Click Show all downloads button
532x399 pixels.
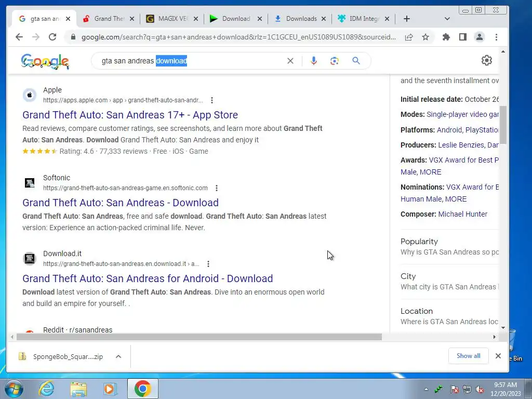(468, 355)
